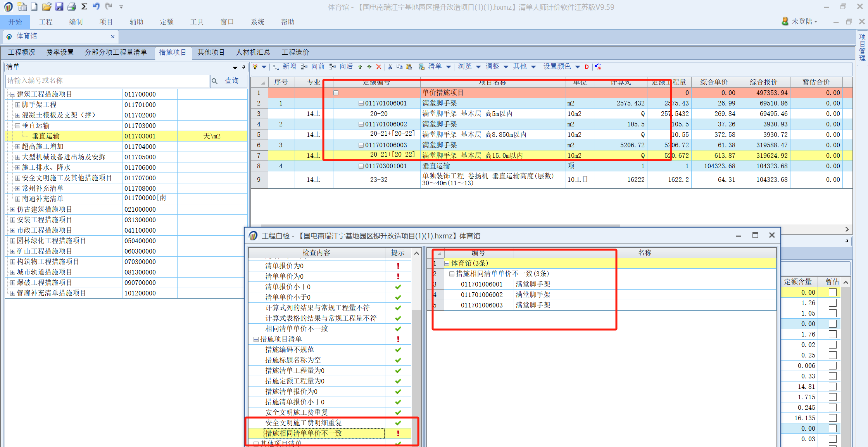Click the red D icon in the toolbar
868x447 pixels.
[587, 67]
